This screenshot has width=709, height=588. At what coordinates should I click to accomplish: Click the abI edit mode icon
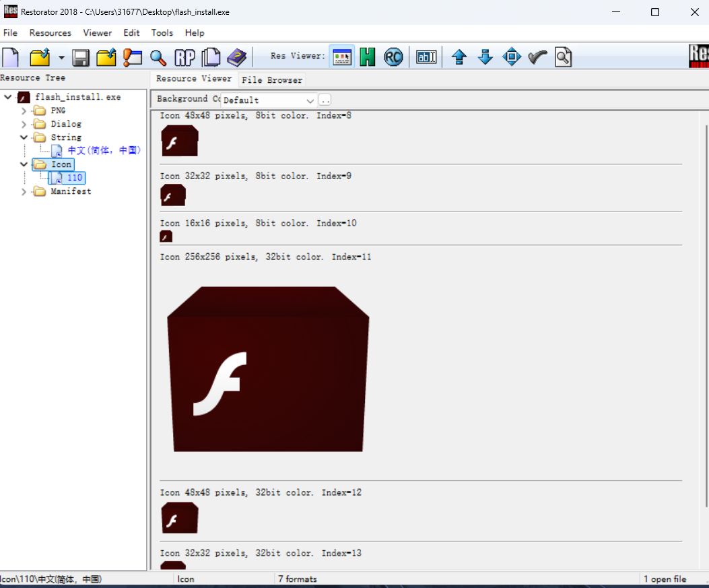click(x=426, y=57)
